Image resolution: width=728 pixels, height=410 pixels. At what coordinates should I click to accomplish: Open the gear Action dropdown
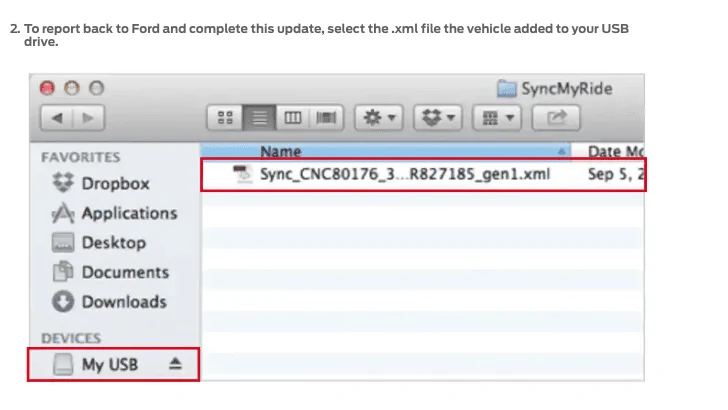[x=379, y=117]
